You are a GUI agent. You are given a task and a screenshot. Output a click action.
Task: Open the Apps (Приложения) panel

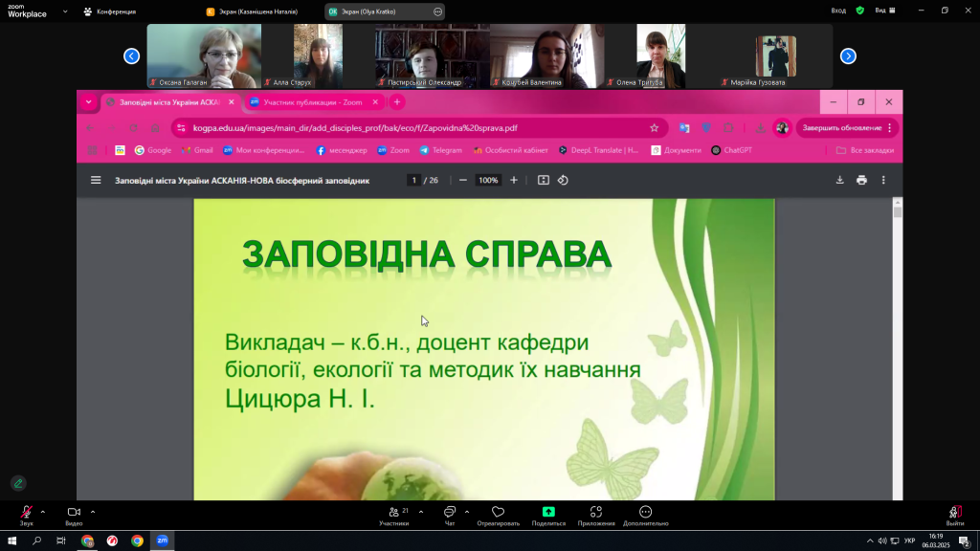pos(595,514)
